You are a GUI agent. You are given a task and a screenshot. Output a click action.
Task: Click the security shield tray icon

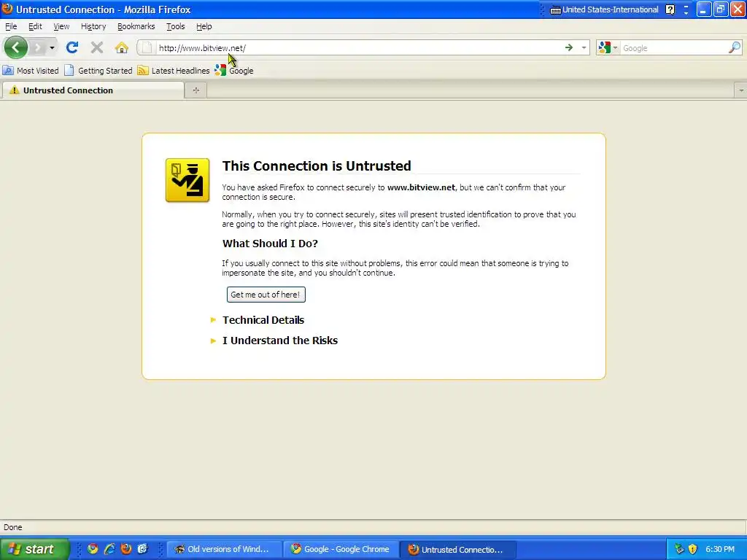pyautogui.click(x=693, y=549)
